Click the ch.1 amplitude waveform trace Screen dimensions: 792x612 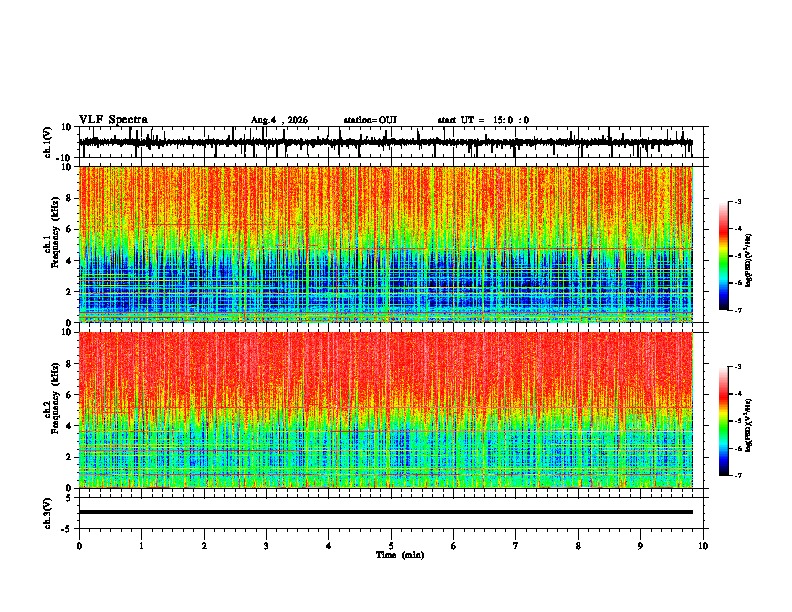[386, 142]
